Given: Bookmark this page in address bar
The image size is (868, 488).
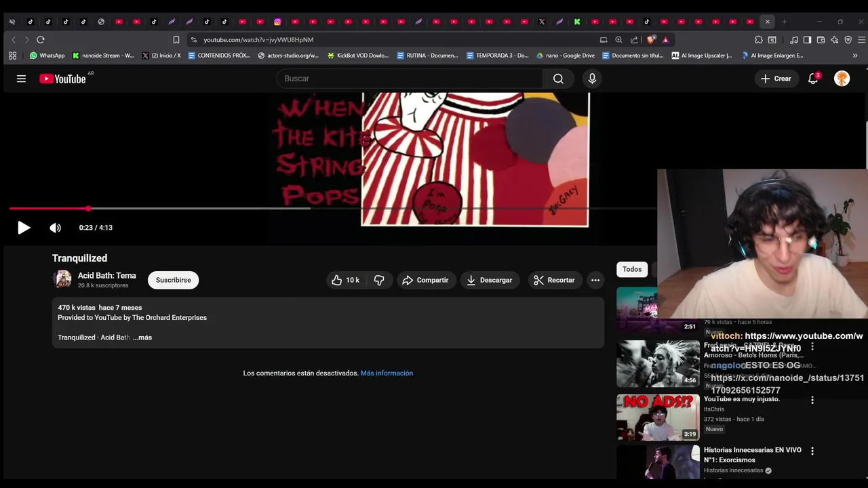Looking at the screenshot, I should [x=176, y=40].
